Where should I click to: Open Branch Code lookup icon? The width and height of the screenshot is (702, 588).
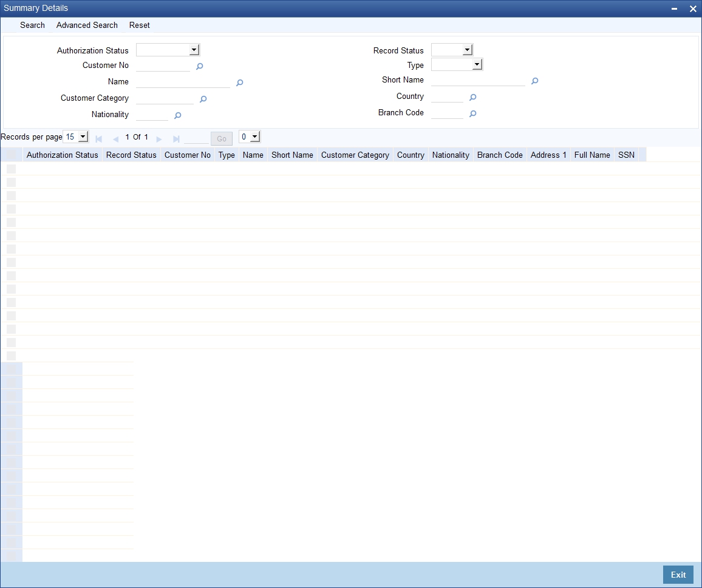(472, 113)
